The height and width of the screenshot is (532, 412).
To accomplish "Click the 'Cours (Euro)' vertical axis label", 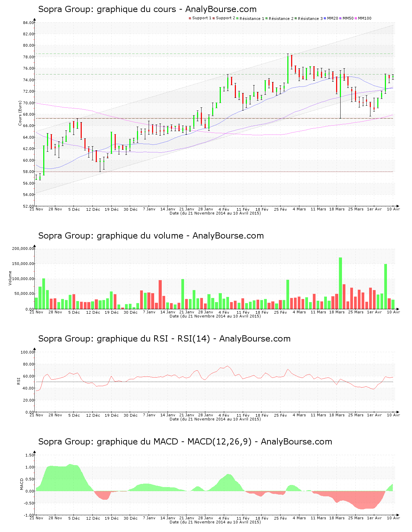I will click(20, 113).
